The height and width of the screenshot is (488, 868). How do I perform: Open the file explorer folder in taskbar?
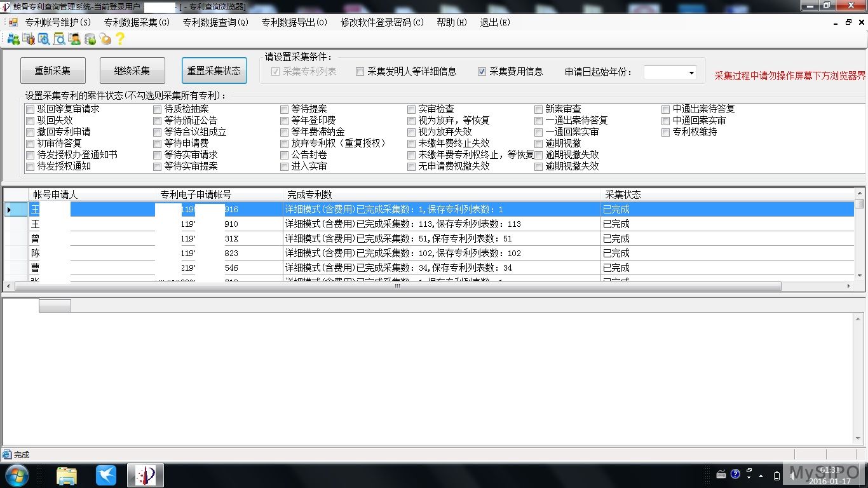click(x=67, y=475)
